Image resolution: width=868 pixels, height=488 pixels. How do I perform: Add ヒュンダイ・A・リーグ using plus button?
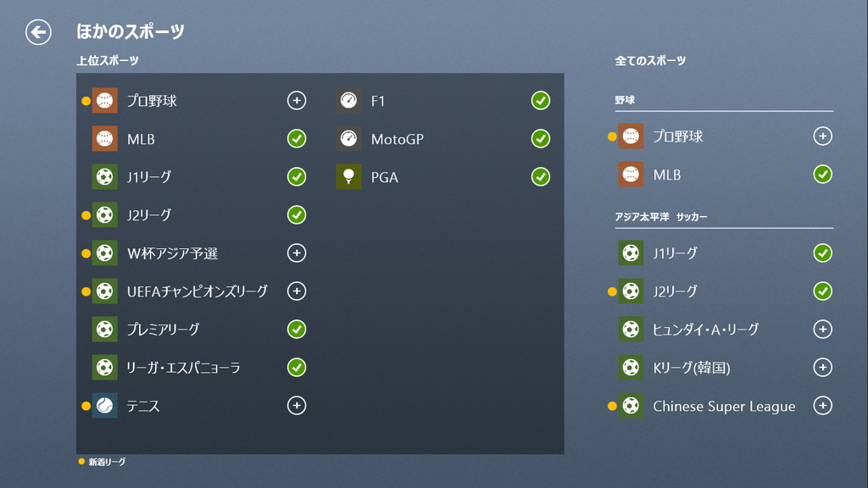822,329
